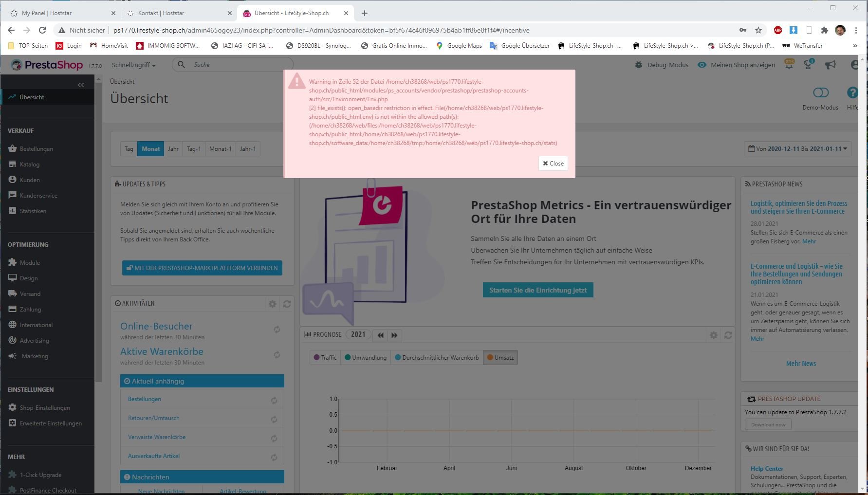
Task: Click the blue download extension icon
Action: 793,30
